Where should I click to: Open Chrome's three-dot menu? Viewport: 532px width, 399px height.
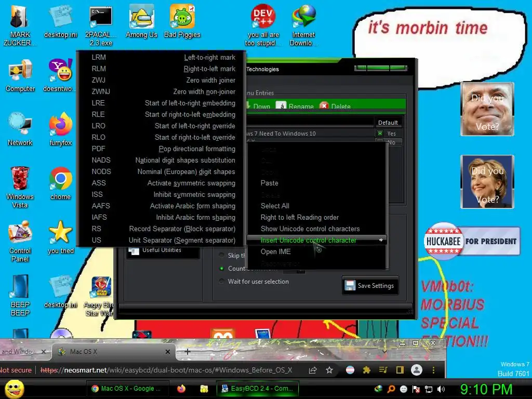[x=433, y=370]
